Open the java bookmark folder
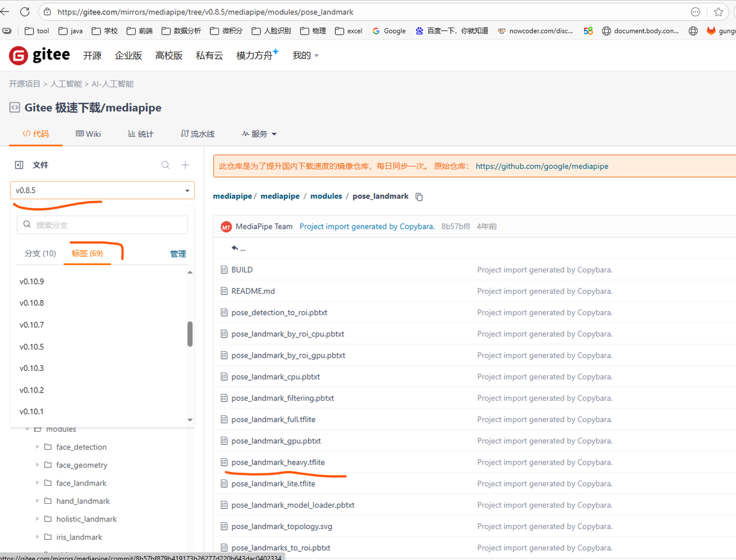Viewport: 736px width, 560px height. [71, 31]
